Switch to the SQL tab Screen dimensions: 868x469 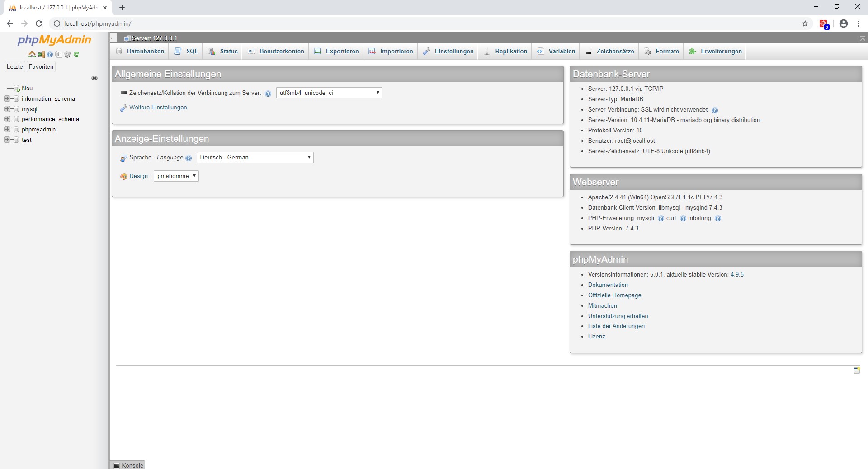click(186, 52)
